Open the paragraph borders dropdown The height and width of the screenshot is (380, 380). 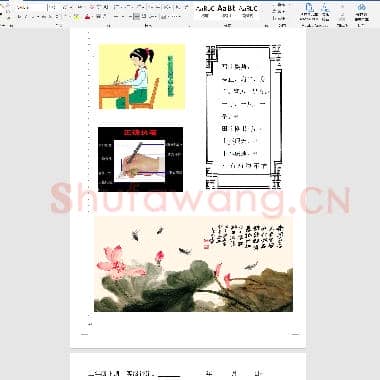(x=176, y=16)
